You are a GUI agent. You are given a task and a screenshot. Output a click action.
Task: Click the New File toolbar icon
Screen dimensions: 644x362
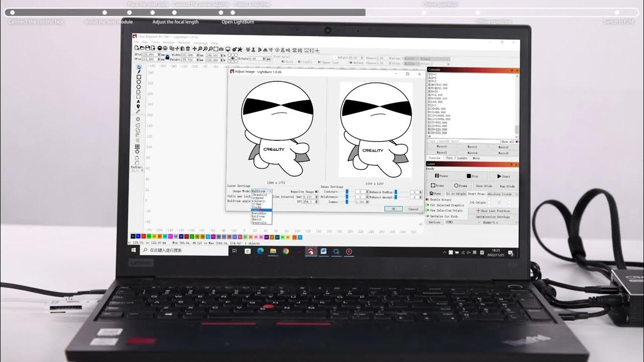136,49
